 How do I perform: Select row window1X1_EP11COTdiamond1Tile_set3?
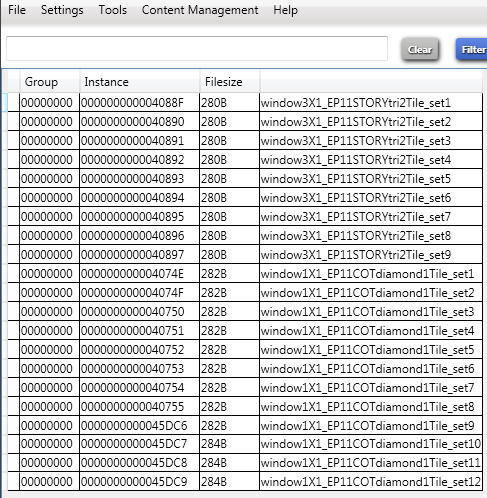245,312
